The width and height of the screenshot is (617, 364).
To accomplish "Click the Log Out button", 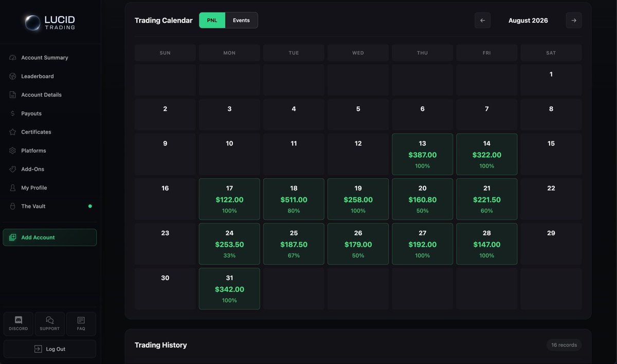I will tap(50, 349).
